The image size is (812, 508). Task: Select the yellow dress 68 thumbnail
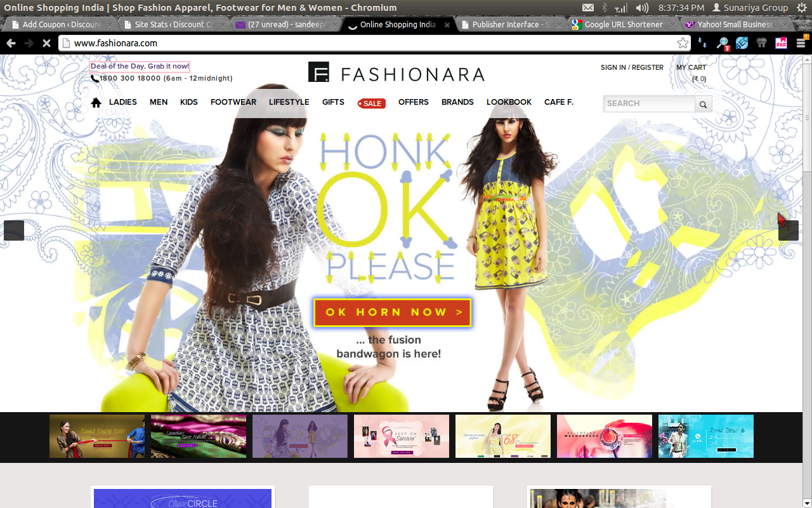pos(503,436)
